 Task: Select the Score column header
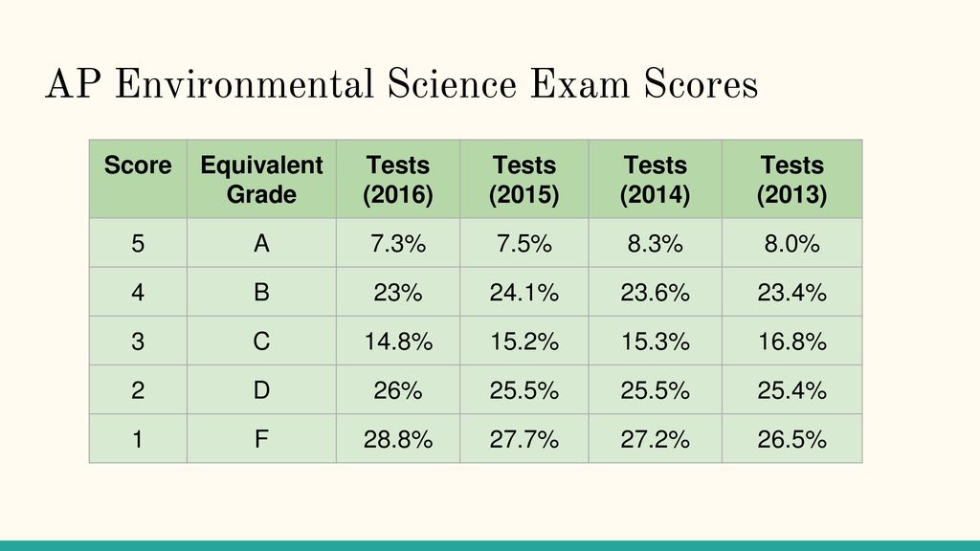[138, 179]
